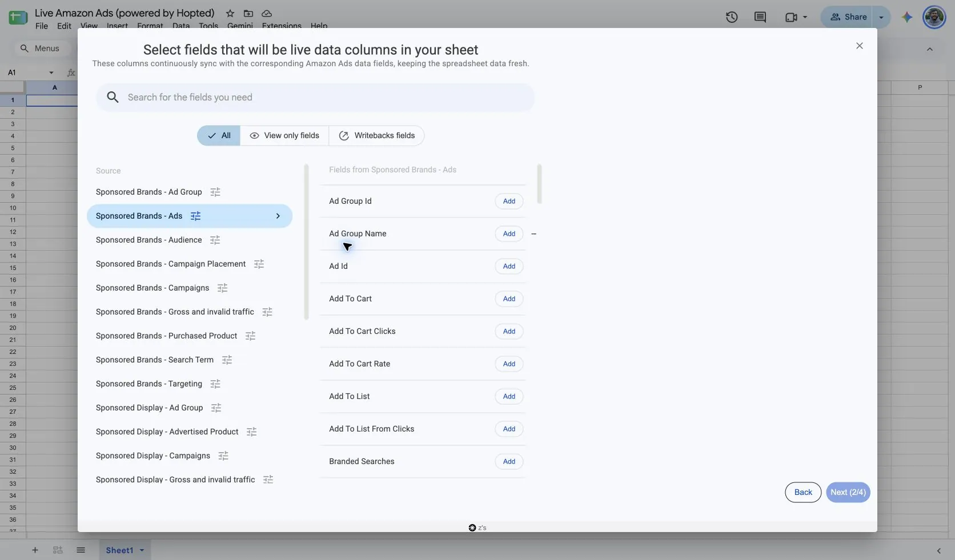Open version history clock icon
955x560 pixels.
[732, 17]
